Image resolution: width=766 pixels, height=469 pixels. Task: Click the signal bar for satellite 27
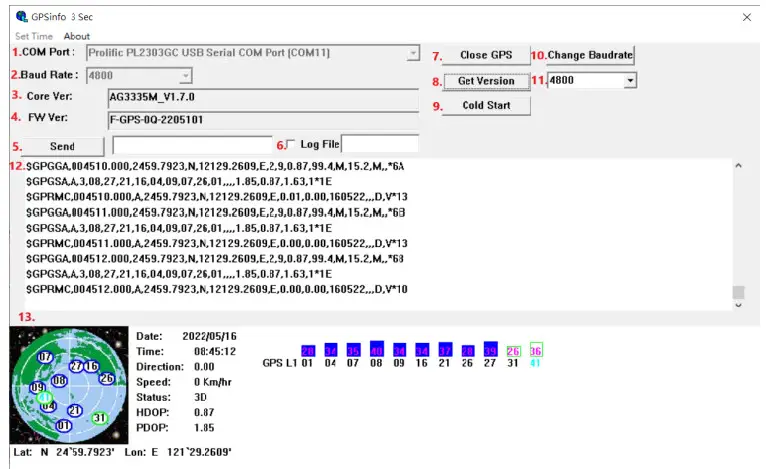point(490,350)
